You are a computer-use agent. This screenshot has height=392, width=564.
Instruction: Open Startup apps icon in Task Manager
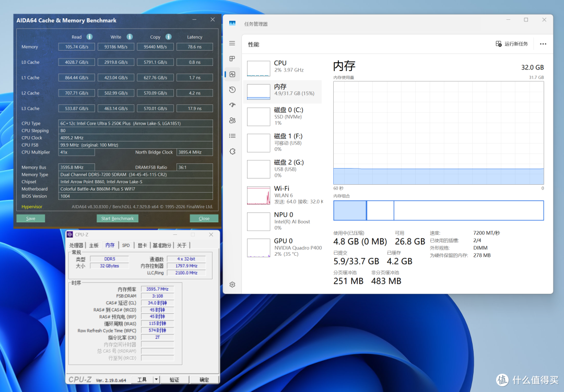232,105
